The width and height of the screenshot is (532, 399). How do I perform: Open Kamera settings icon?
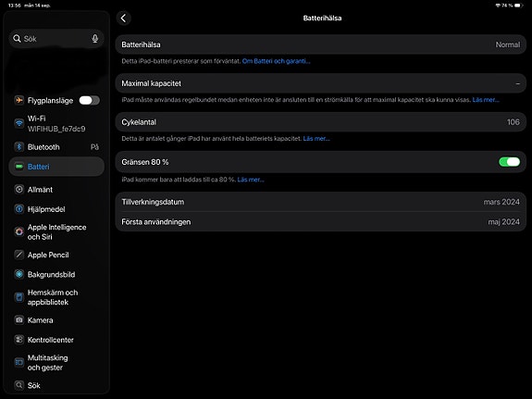point(19,320)
